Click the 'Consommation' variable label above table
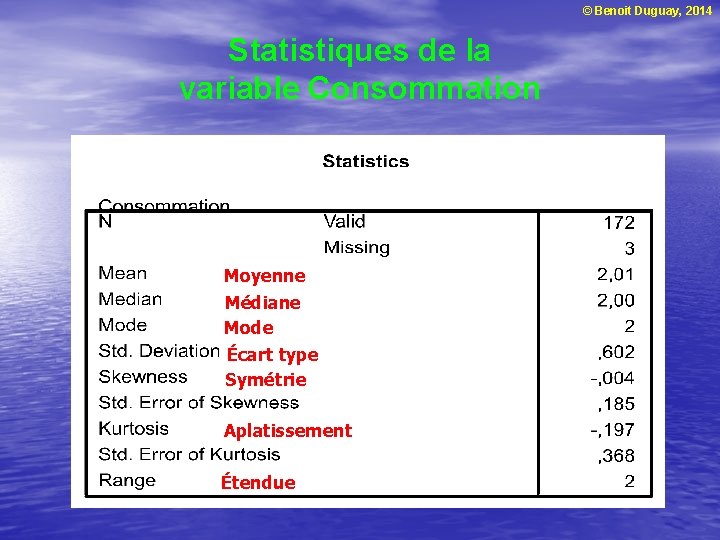Image resolution: width=720 pixels, height=540 pixels. pos(164,204)
